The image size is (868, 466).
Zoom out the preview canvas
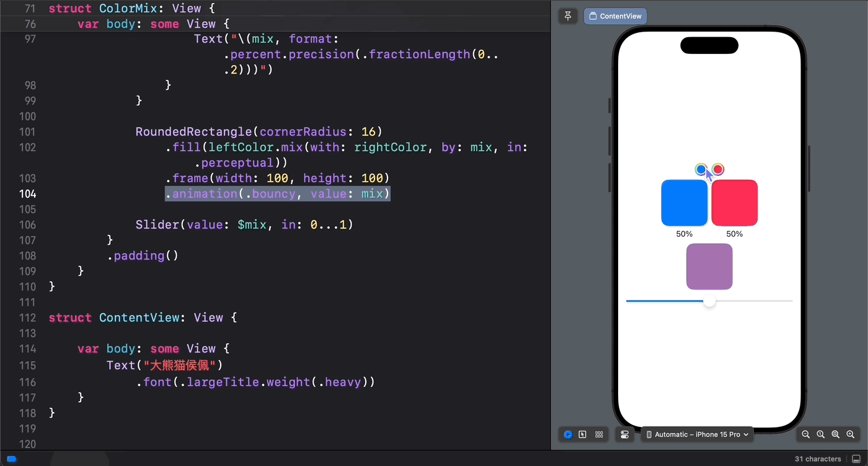[806, 434]
